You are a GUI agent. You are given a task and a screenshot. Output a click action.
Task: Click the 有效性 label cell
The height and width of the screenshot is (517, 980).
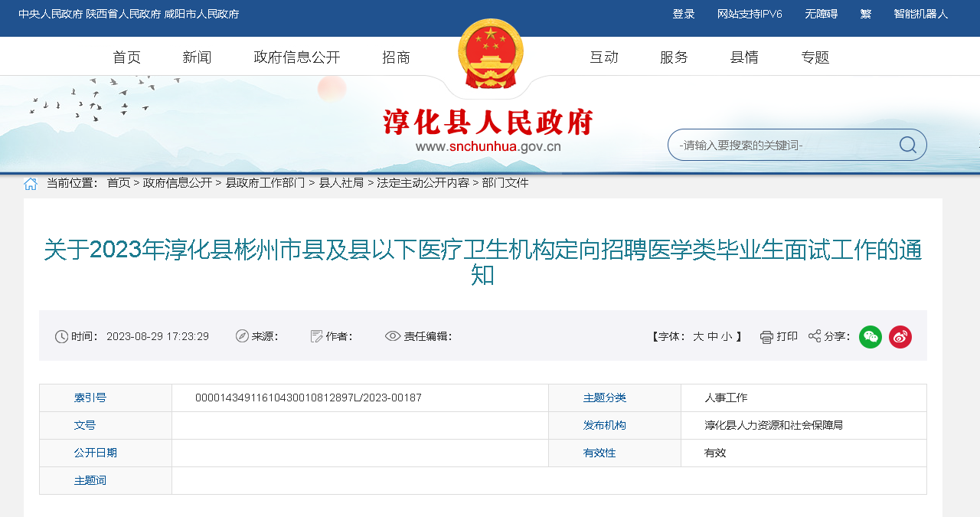point(615,453)
